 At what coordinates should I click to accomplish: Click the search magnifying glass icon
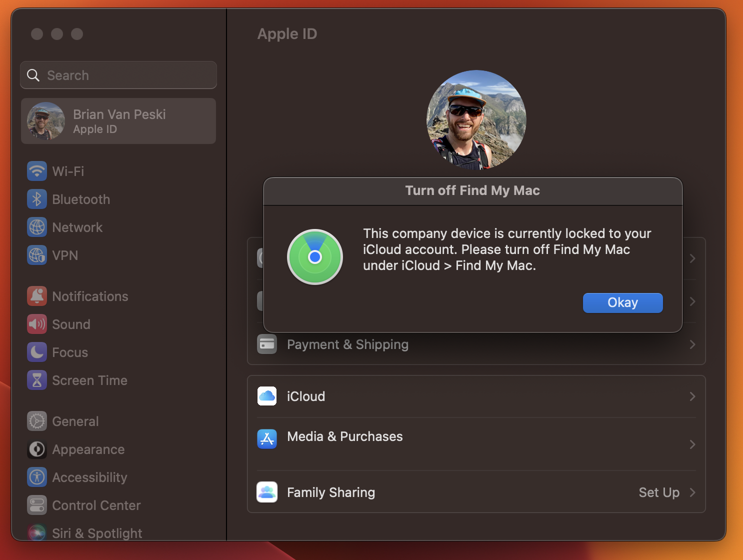coord(33,75)
